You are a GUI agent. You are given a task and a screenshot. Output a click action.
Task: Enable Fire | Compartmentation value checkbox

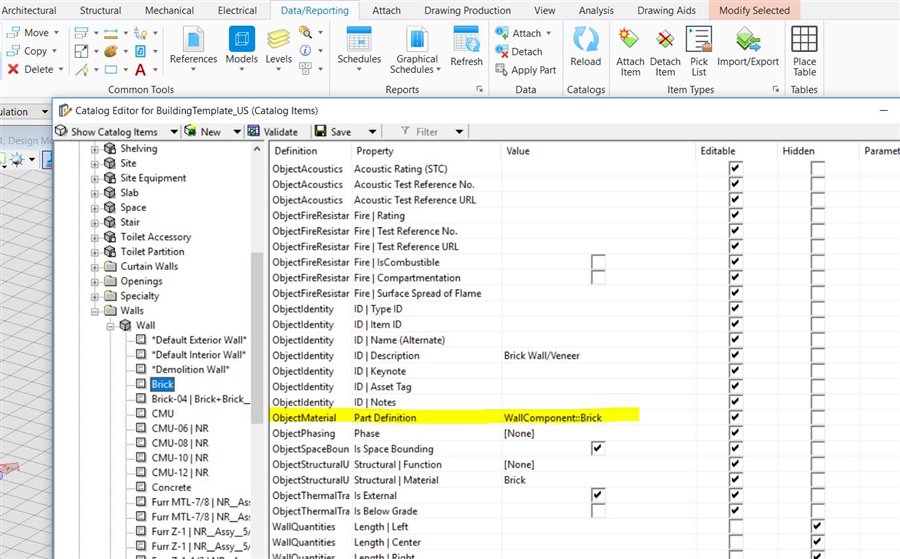point(598,277)
